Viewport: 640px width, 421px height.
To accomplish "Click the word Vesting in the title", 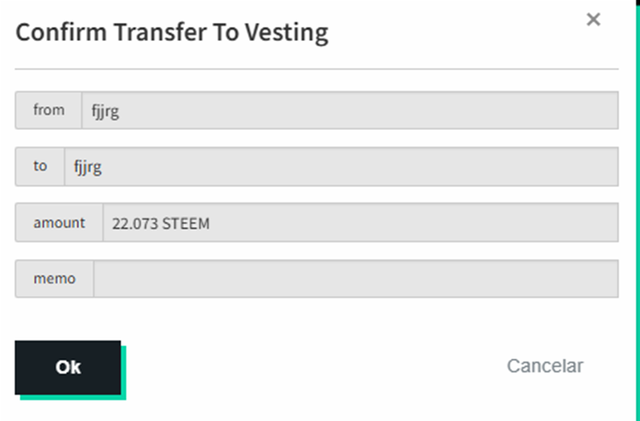I will (288, 33).
